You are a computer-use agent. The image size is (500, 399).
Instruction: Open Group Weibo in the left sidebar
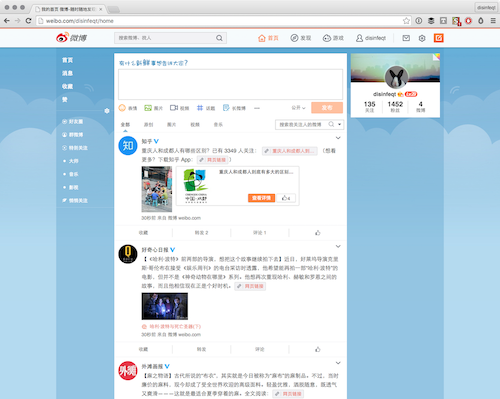pyautogui.click(x=73, y=135)
